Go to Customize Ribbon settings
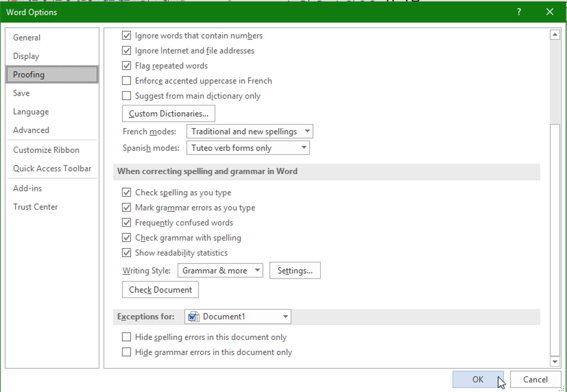This screenshot has width=567, height=392. tap(46, 150)
